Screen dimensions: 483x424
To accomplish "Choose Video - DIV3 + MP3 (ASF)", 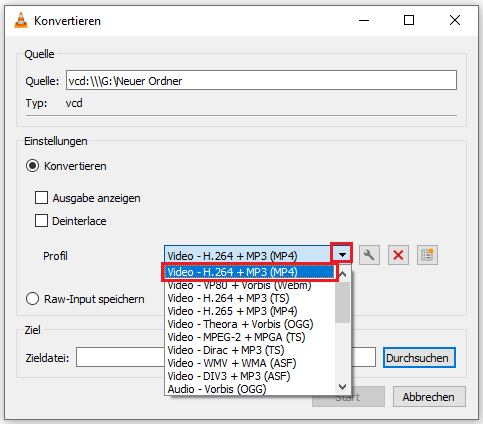I will point(250,376).
